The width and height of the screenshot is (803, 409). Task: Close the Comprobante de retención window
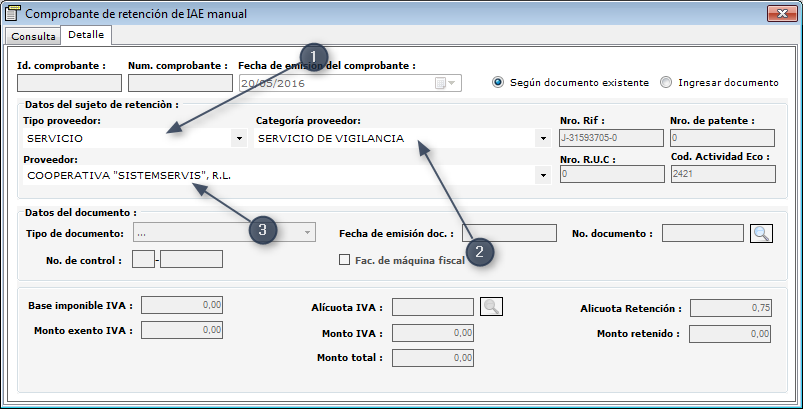(x=782, y=14)
